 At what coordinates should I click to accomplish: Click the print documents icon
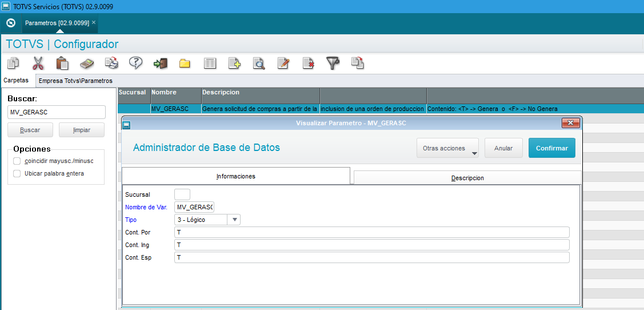point(111,63)
